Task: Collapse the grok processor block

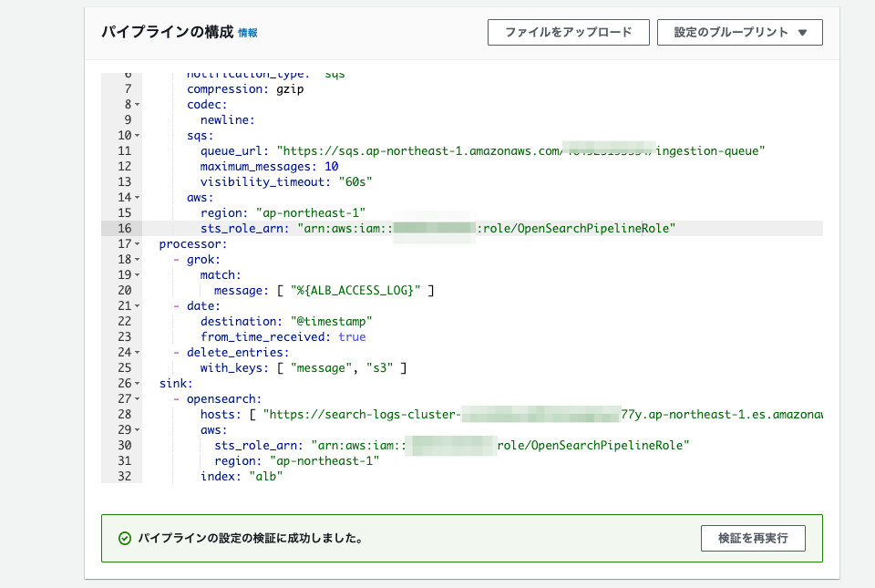Action: coord(139,259)
